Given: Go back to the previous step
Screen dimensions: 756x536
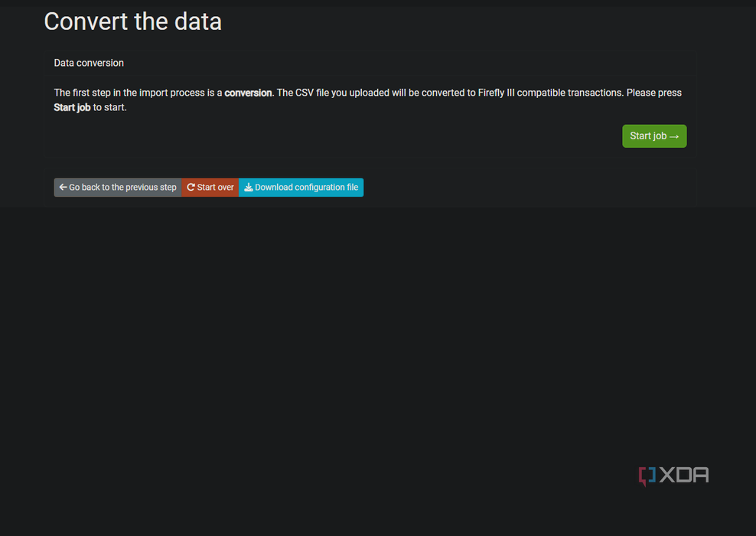Looking at the screenshot, I should pos(118,187).
